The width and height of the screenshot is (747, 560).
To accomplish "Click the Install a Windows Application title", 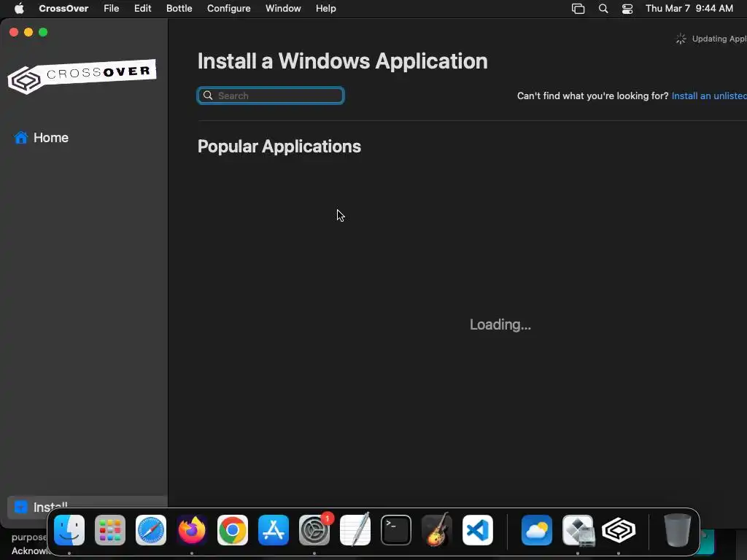I will point(343,61).
